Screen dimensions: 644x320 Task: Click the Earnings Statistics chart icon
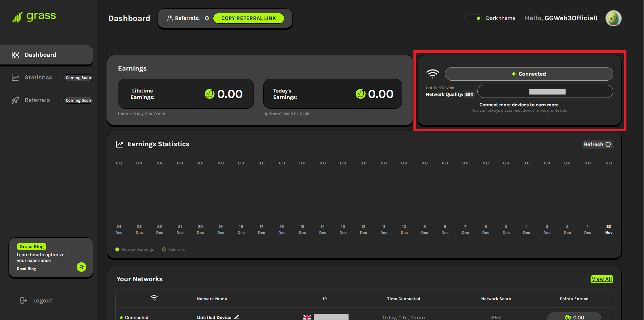point(119,144)
